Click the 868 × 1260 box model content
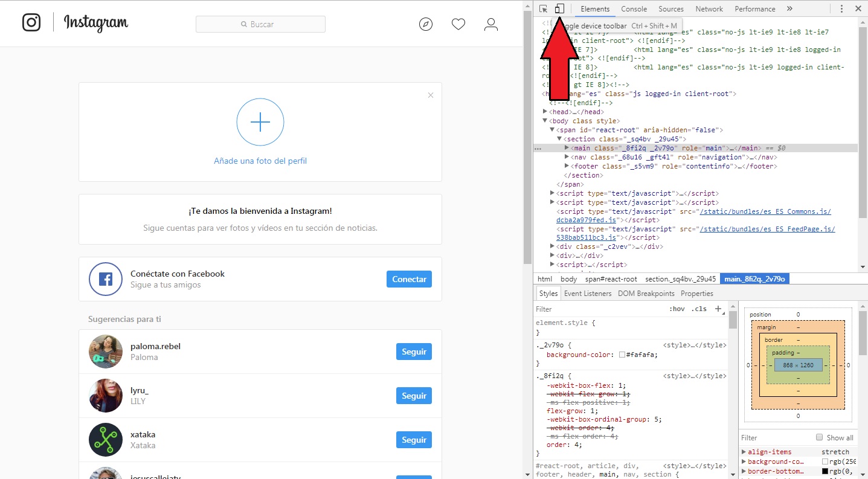868x479 pixels. point(798,365)
